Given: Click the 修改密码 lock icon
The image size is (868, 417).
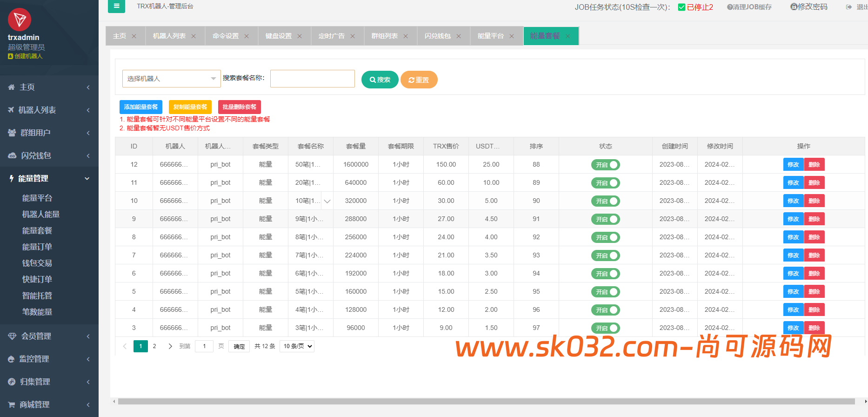Looking at the screenshot, I should (x=794, y=7).
